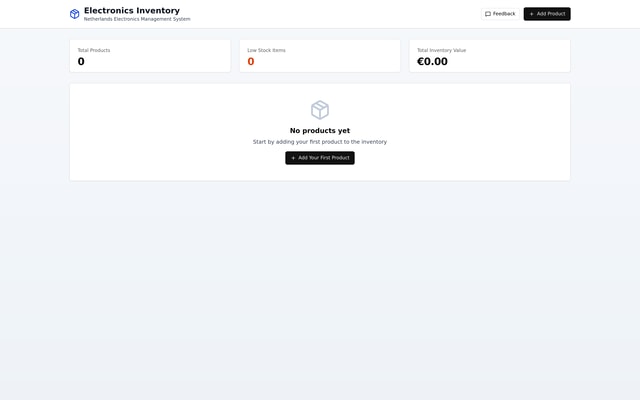Click the orange Low Stock Items count
The image size is (640, 400).
click(x=251, y=62)
